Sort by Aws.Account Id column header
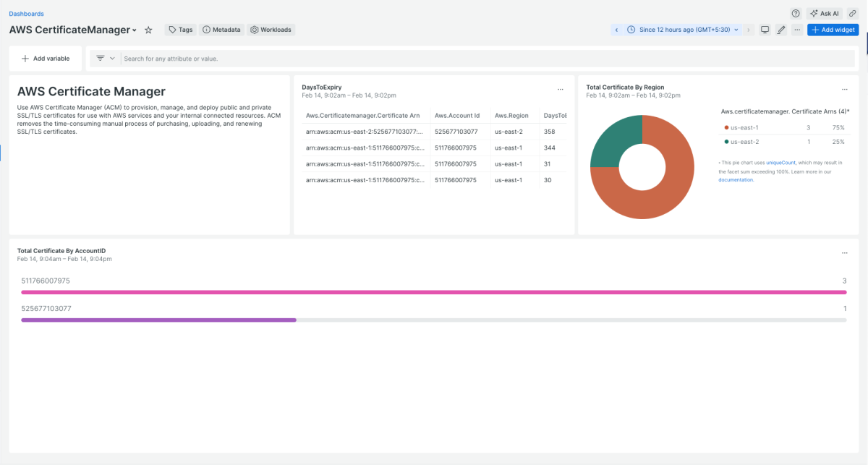The width and height of the screenshot is (868, 465). 457,116
